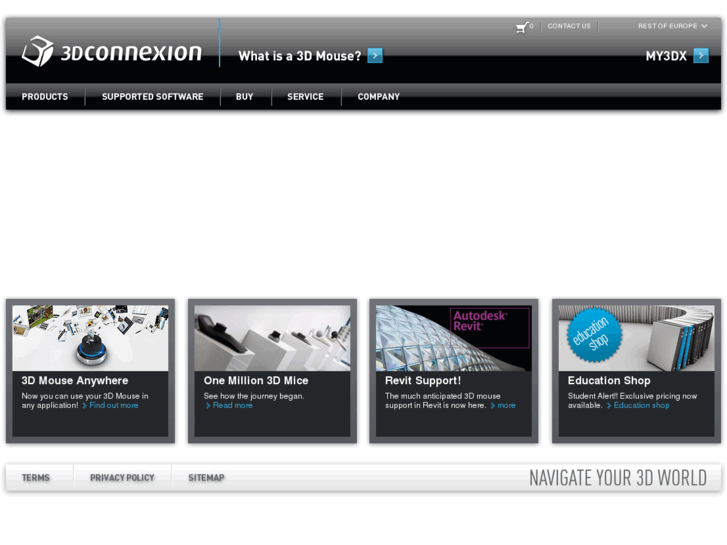Open the Privacy Policy footer link
The height and width of the screenshot is (545, 727).
click(x=122, y=478)
